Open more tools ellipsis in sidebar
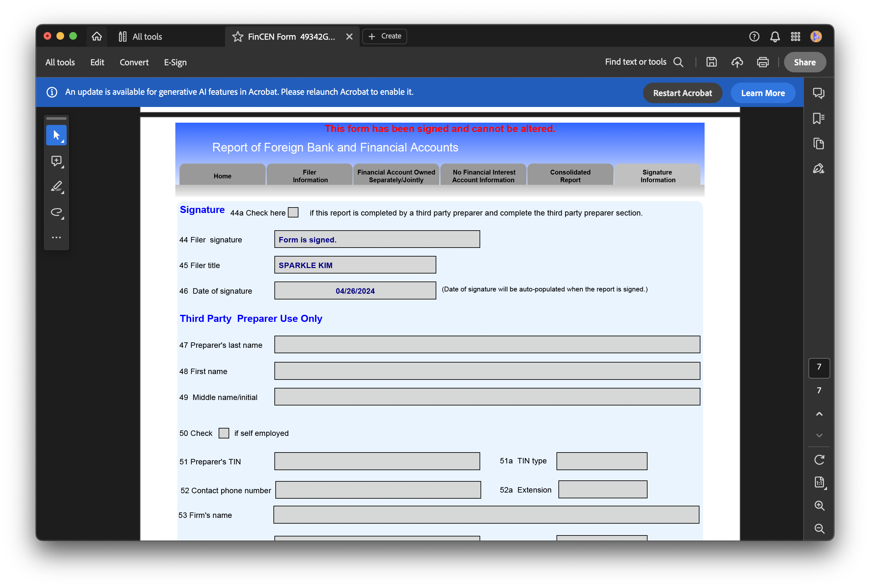Viewport: 870px width, 588px height. pyautogui.click(x=56, y=238)
